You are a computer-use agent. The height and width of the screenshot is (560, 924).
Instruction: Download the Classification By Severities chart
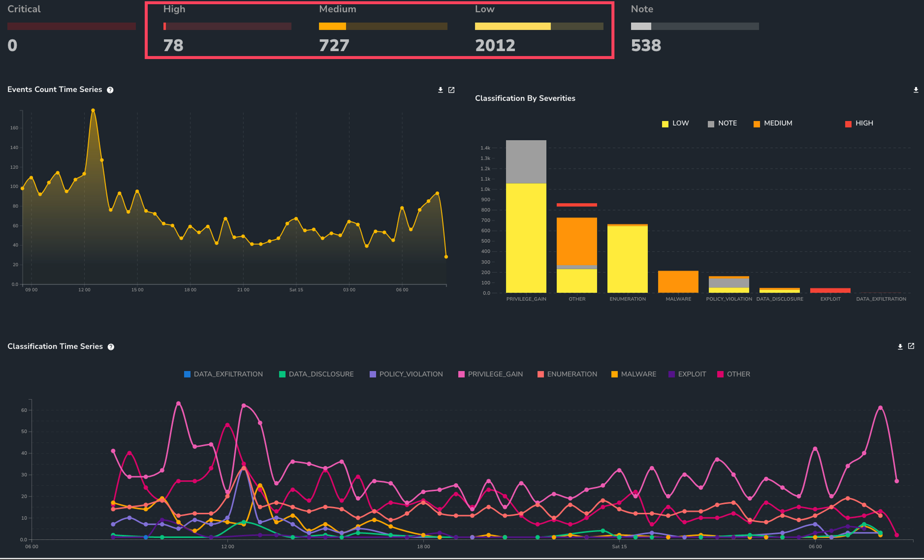916,90
